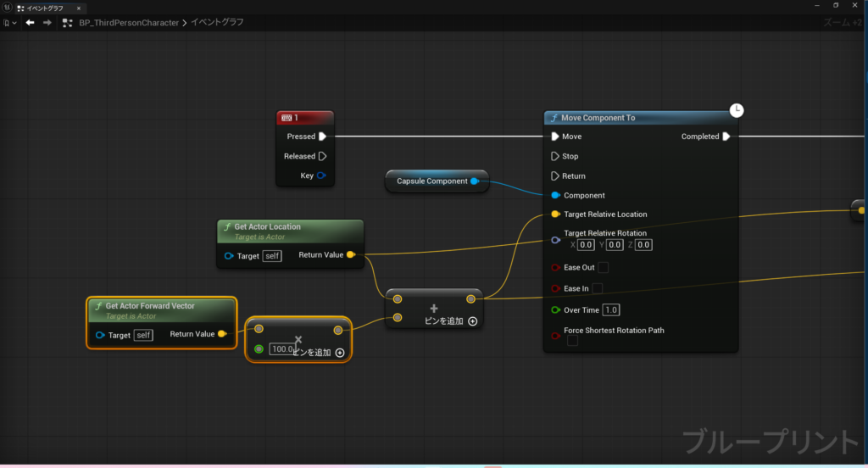
Task: Click the Unreal Engine logo icon
Action: pyautogui.click(x=7, y=8)
